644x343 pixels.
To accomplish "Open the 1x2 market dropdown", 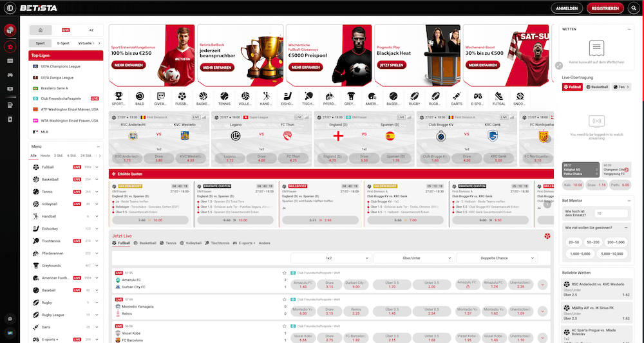I will pyautogui.click(x=331, y=258).
